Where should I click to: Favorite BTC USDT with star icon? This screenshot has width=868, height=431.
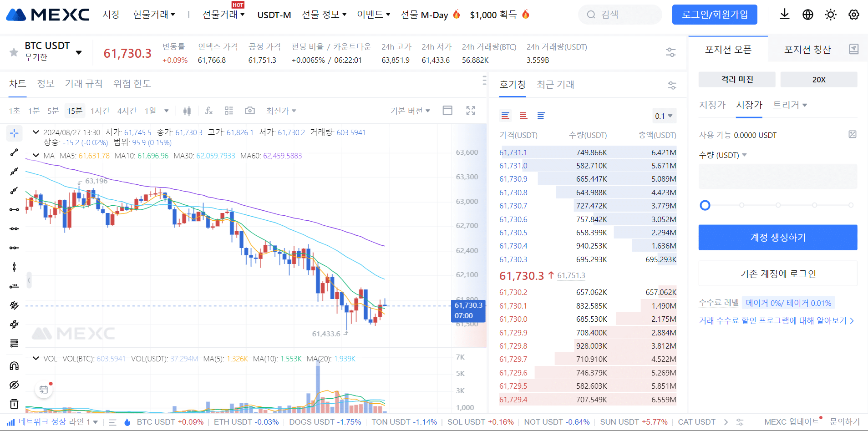(14, 52)
